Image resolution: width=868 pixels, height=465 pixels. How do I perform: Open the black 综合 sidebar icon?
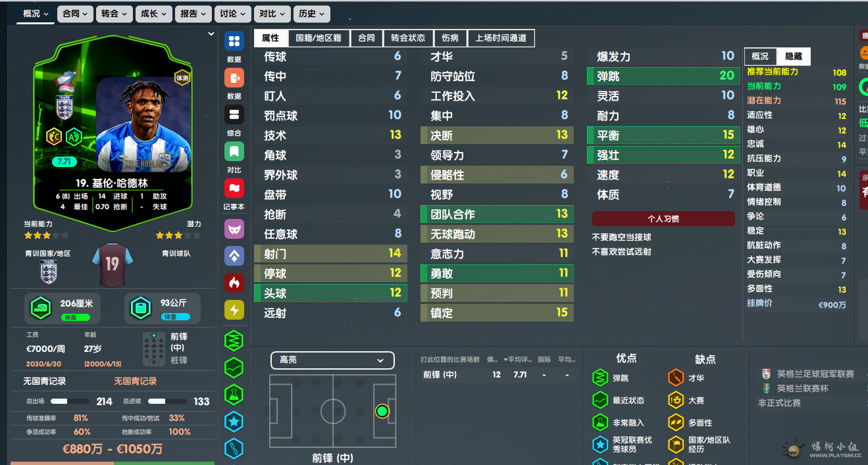[x=234, y=115]
